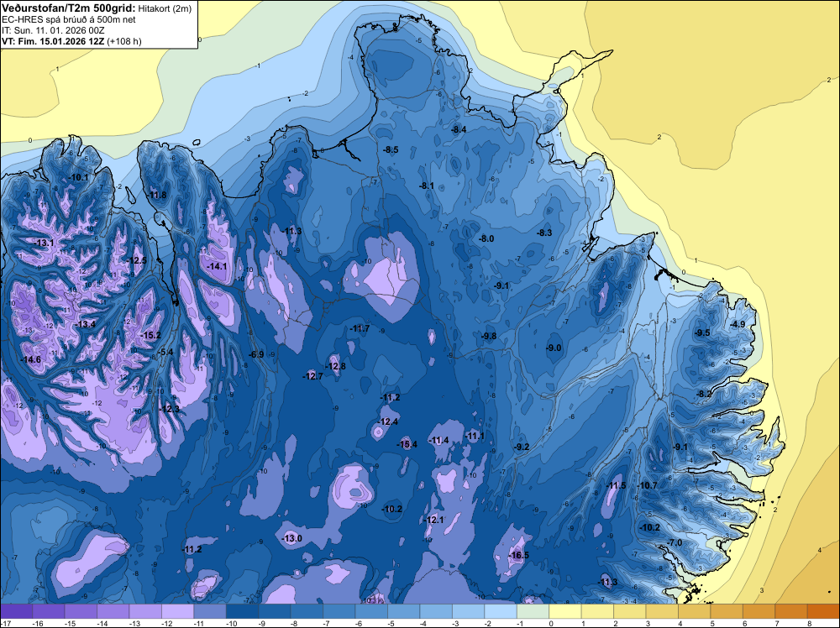Click the '-17' label in the color scale

point(5,623)
